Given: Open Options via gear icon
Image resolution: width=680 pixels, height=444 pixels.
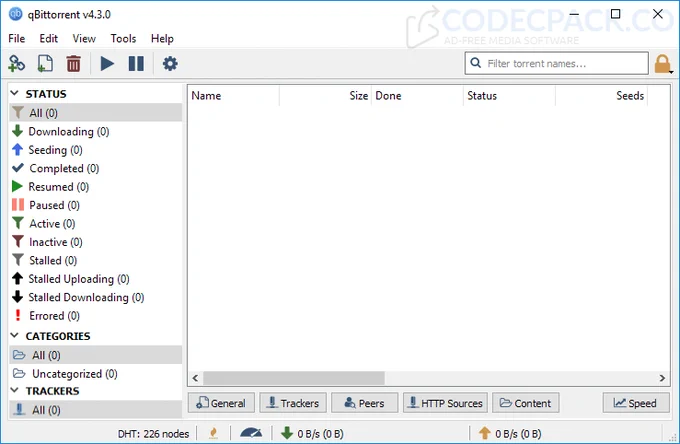Looking at the screenshot, I should [170, 64].
